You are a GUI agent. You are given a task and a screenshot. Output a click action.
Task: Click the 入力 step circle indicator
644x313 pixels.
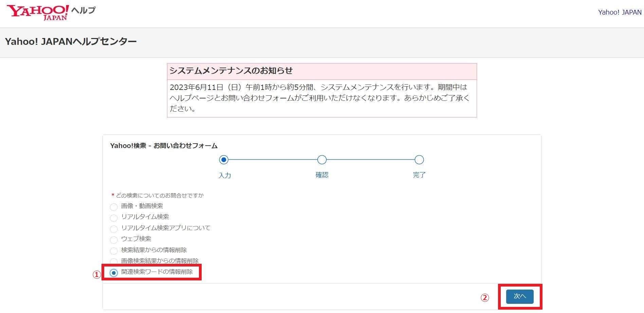pyautogui.click(x=224, y=160)
